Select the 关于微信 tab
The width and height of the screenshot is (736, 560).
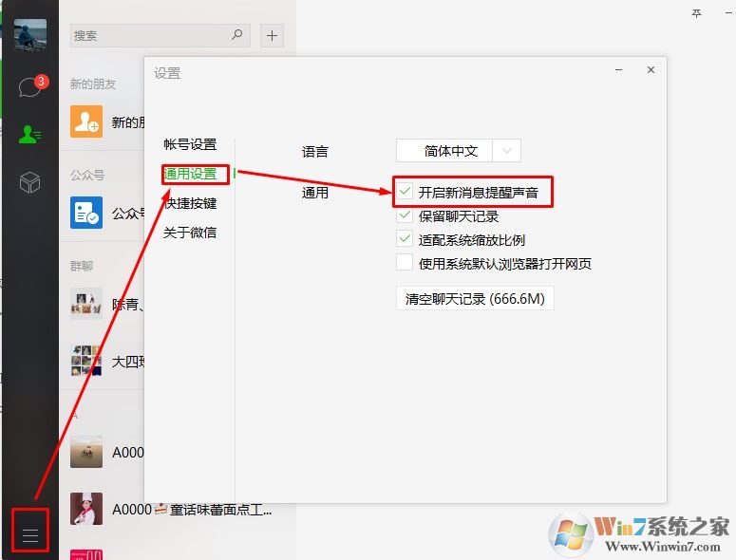point(190,233)
